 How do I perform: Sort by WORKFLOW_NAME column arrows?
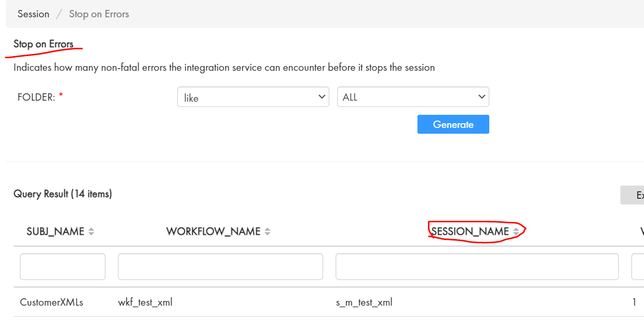point(267,232)
